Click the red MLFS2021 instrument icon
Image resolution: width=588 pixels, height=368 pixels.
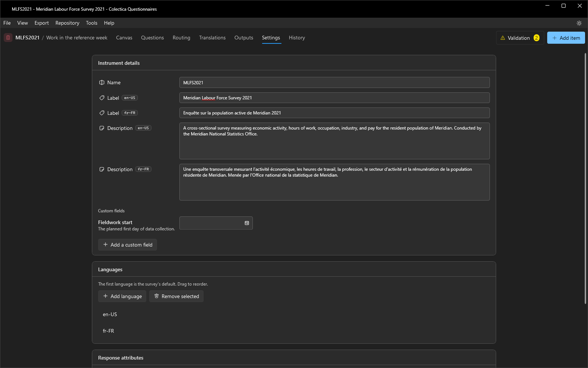8,38
